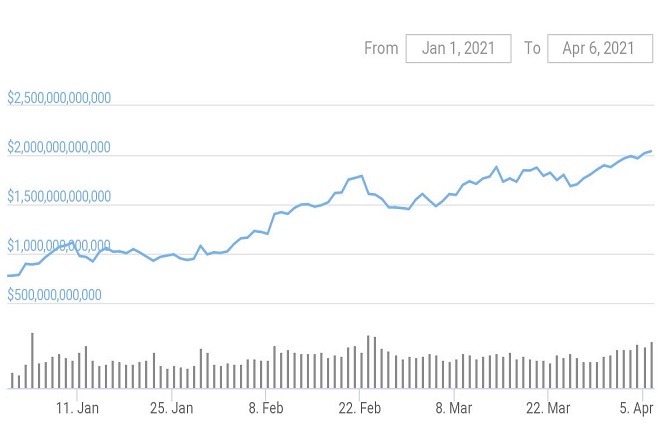The image size is (660, 440).
Task: Select the 22. Feb x-axis date label
Action: (x=360, y=408)
